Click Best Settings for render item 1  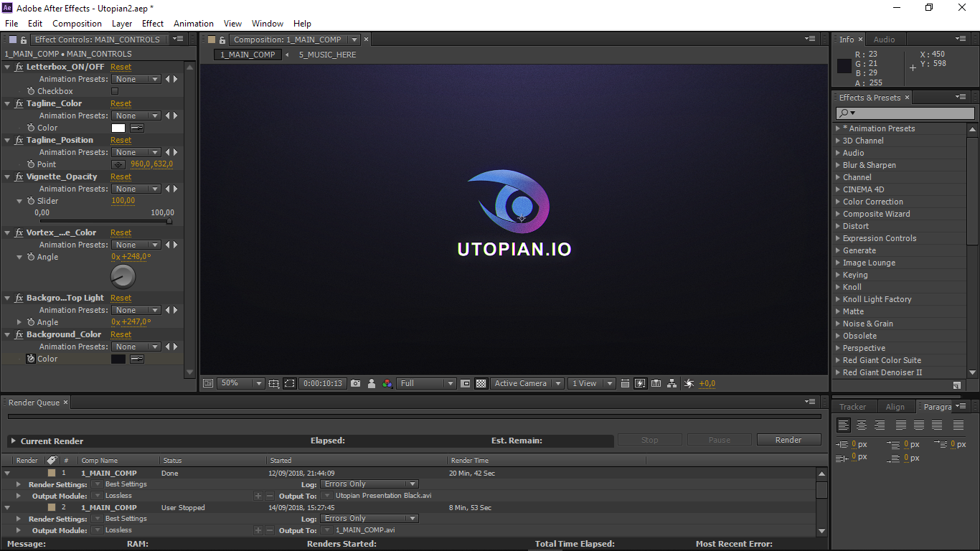tap(126, 484)
